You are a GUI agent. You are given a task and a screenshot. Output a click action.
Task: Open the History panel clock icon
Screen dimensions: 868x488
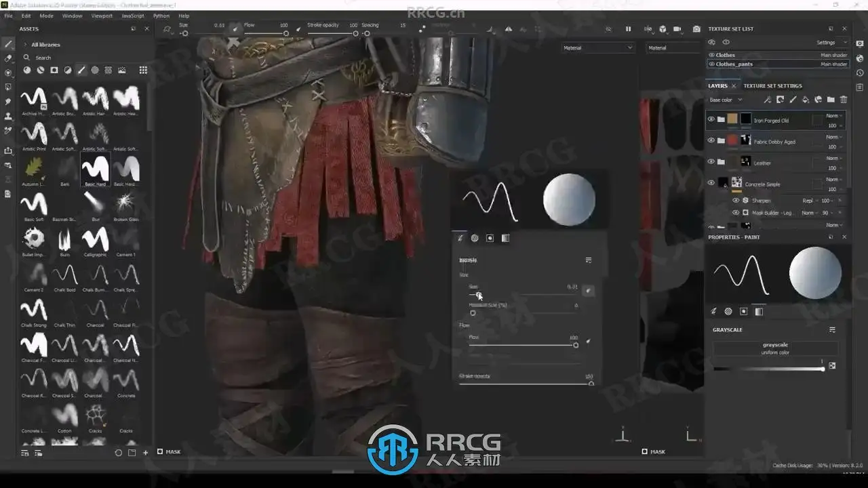point(860,73)
